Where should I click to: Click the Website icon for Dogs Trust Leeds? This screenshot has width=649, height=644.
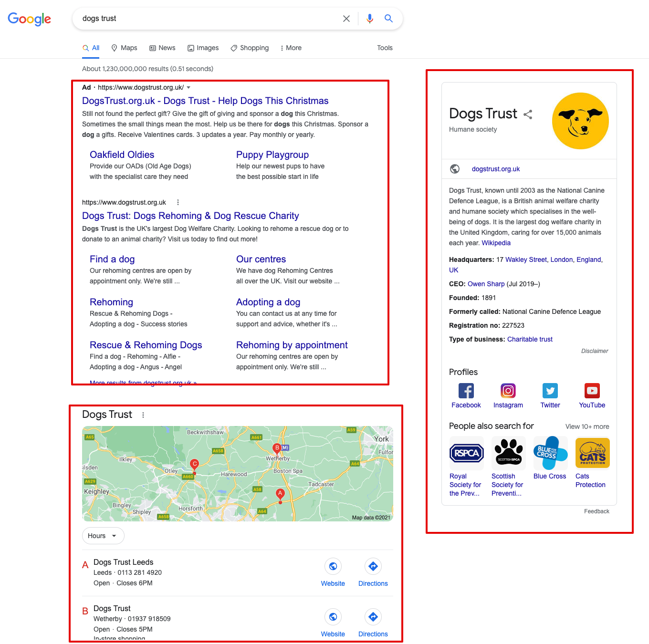333,566
